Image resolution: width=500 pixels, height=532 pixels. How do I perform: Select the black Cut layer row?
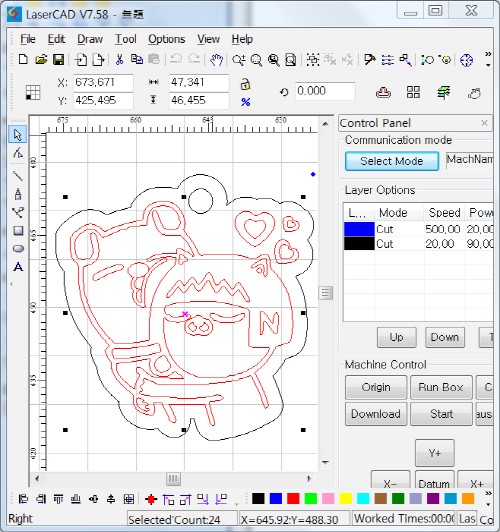coord(418,244)
